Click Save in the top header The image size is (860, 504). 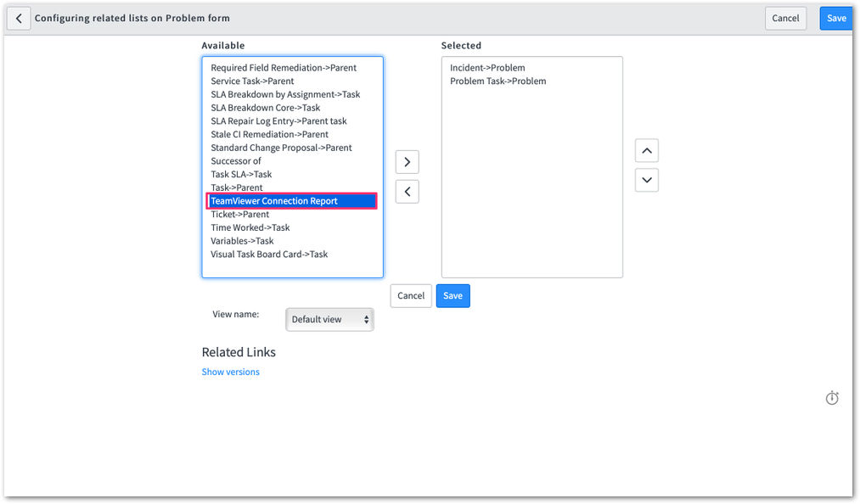pyautogui.click(x=836, y=18)
